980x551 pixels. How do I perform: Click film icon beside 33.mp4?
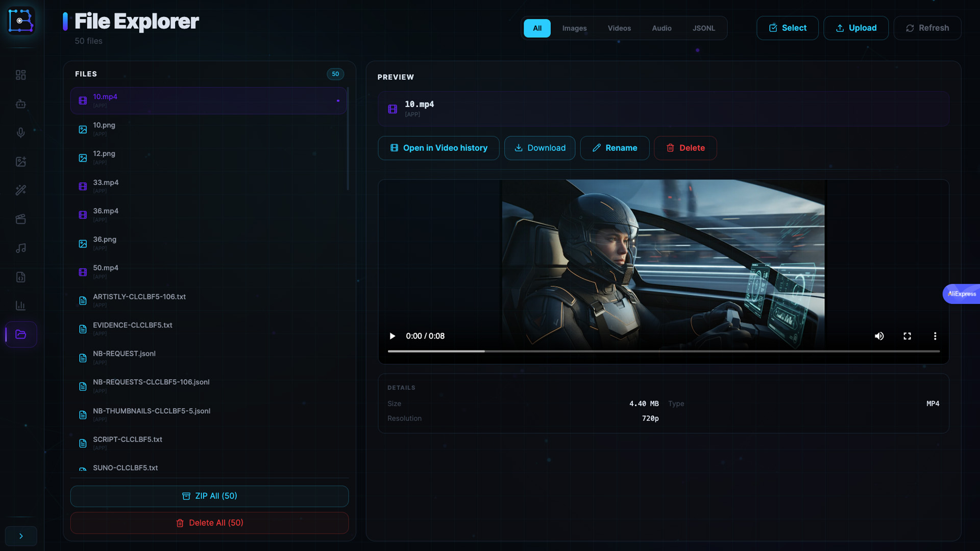tap(83, 186)
